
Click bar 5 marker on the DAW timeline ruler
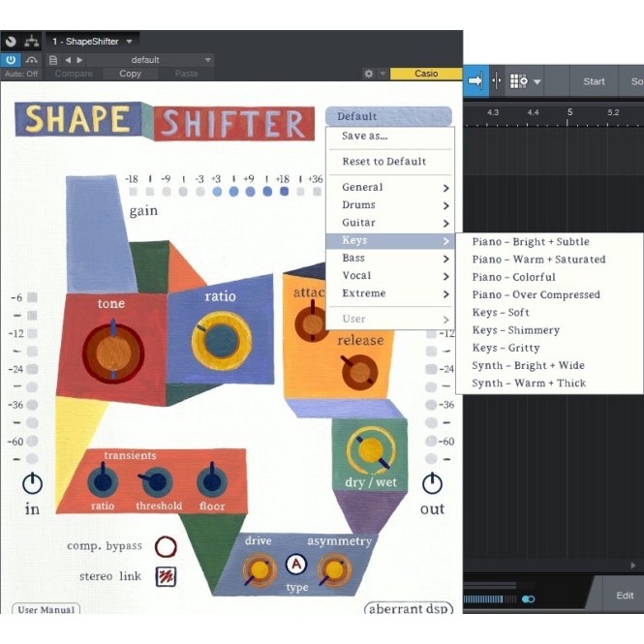click(x=569, y=112)
